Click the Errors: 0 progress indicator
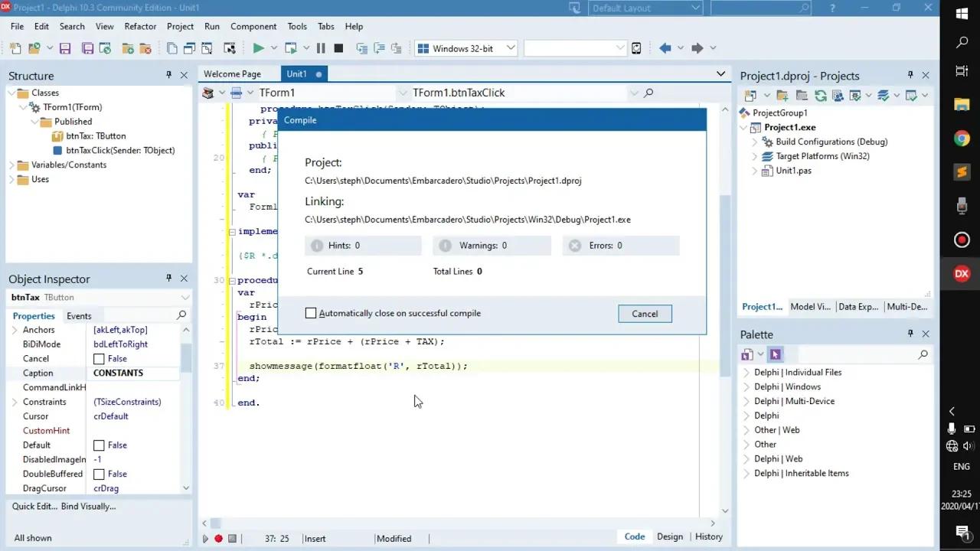This screenshot has height=551, width=980. click(x=620, y=245)
